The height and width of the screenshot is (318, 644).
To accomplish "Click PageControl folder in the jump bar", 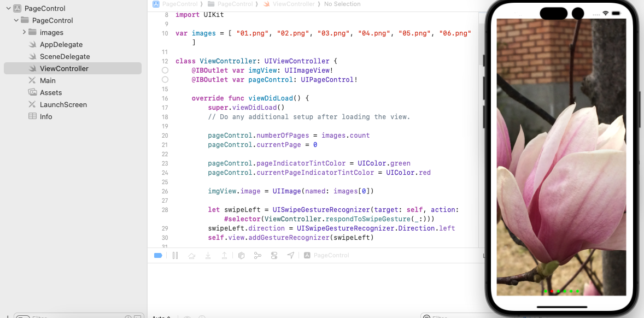I will pyautogui.click(x=230, y=4).
